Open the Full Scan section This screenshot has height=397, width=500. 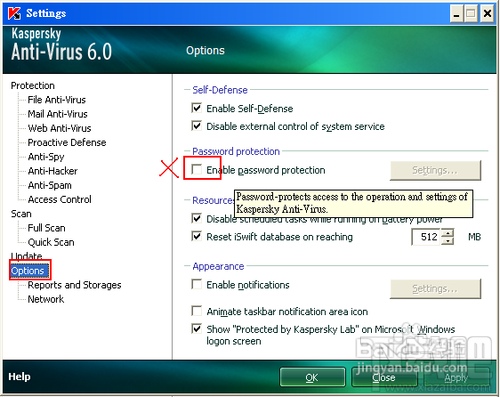tap(46, 228)
